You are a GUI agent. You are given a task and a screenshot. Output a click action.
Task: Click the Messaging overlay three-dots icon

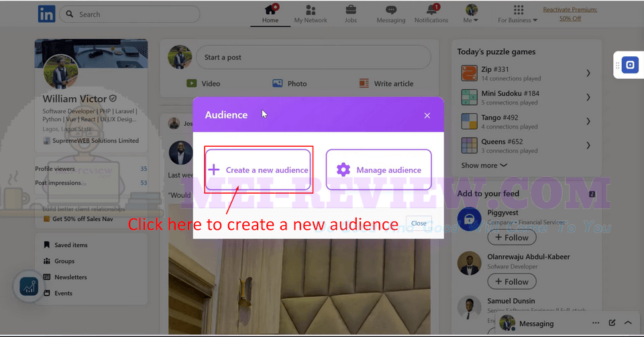[596, 323]
